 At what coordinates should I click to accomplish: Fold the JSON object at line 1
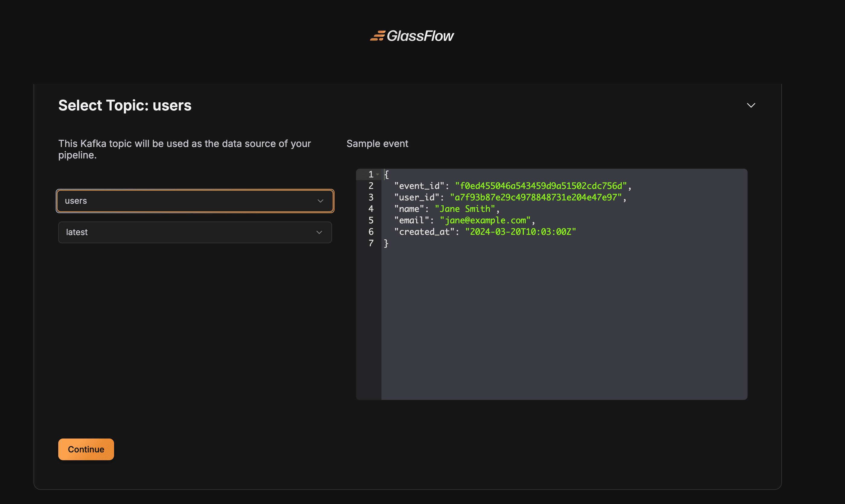click(377, 174)
